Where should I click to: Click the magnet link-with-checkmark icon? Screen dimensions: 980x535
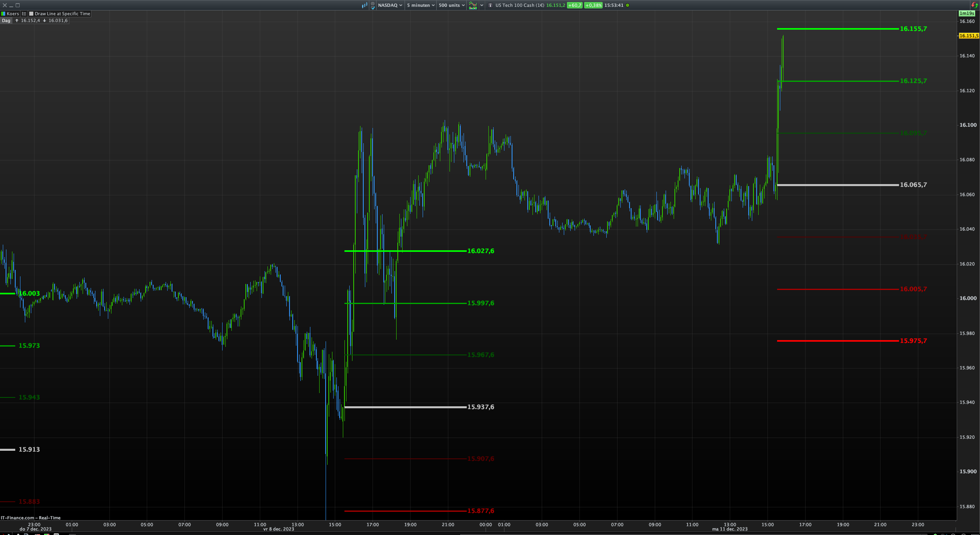click(373, 6)
